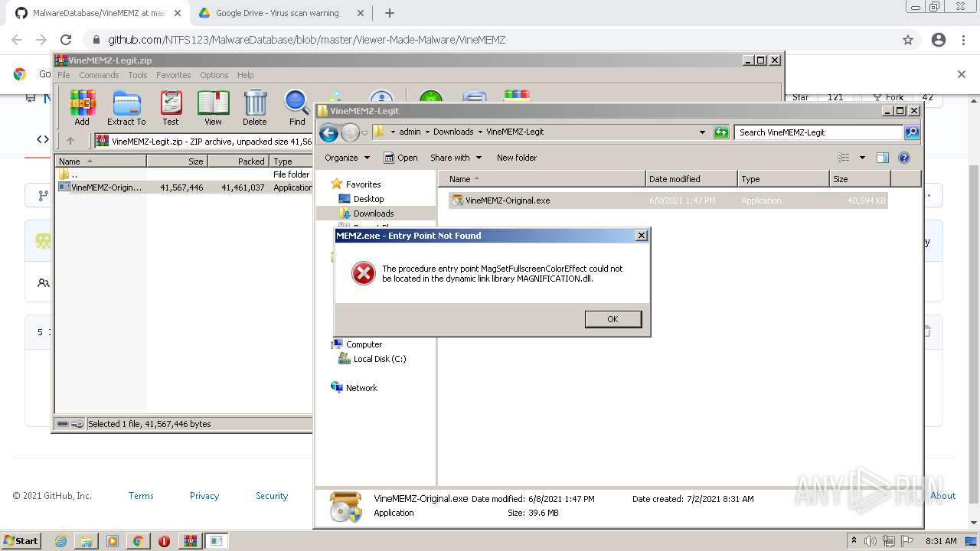The image size is (980, 551).
Task: Open the Explorer help icon
Action: coord(904,158)
